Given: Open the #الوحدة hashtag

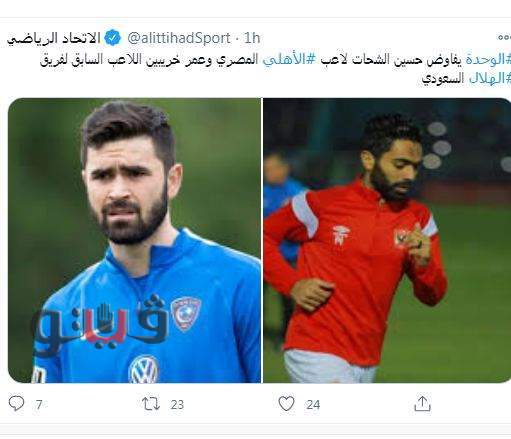Looking at the screenshot, I should (488, 59).
